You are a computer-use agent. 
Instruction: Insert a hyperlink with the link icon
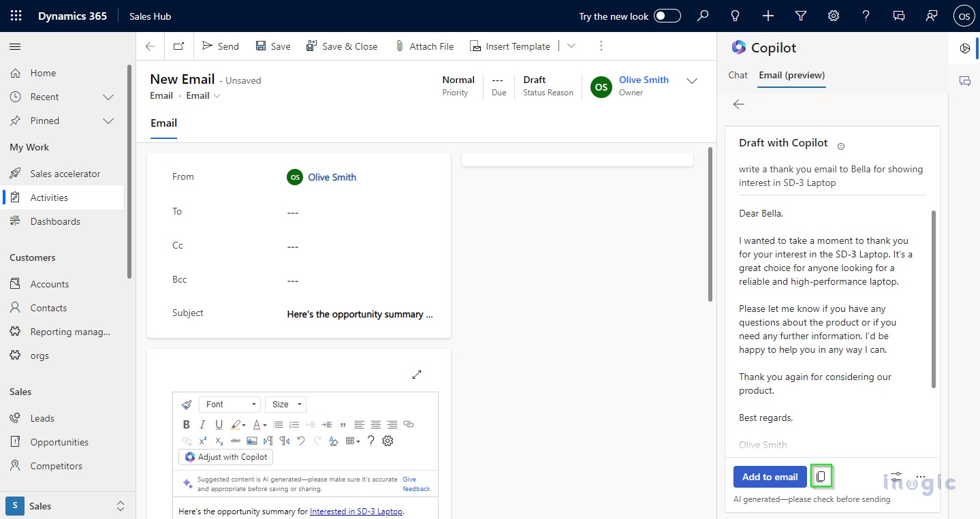pyautogui.click(x=409, y=424)
